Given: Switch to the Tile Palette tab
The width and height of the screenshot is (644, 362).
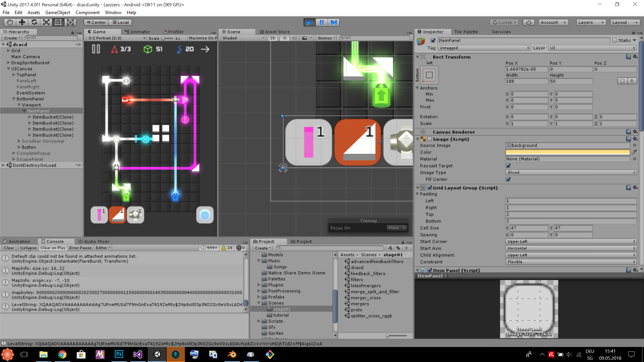Looking at the screenshot, I should (466, 32).
